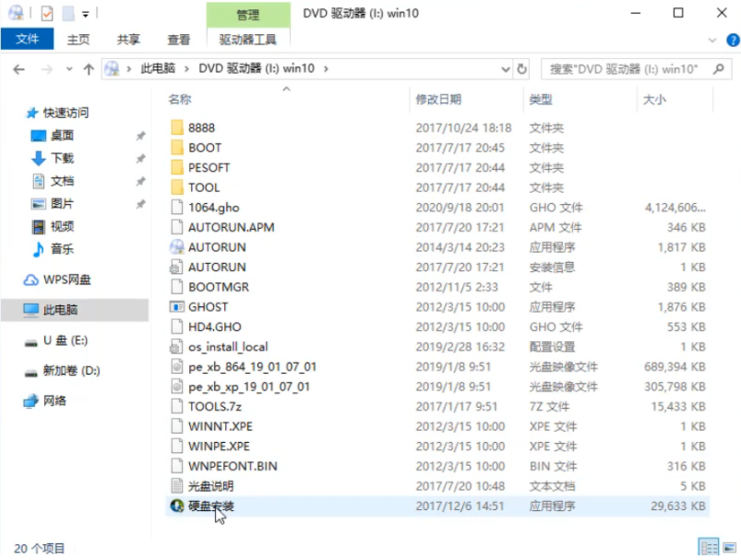Open the 驱动器工具 ribbon tab
The height and width of the screenshot is (560, 741).
249,40
